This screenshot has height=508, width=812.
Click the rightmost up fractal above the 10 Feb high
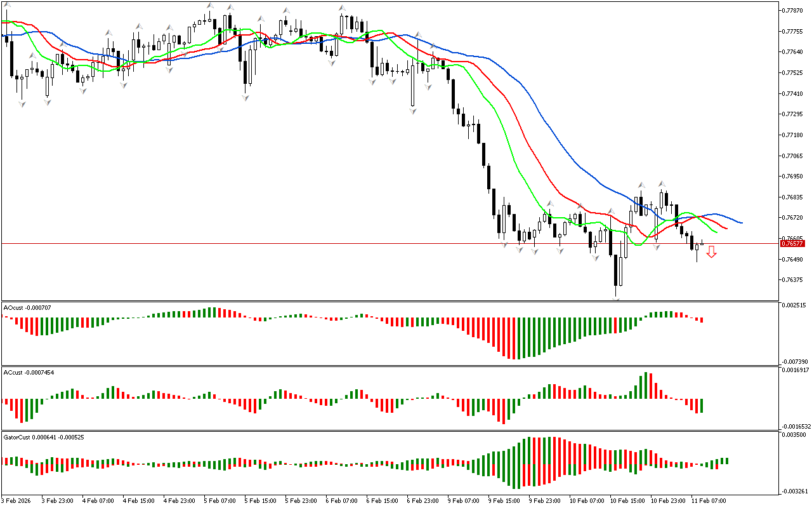point(662,184)
